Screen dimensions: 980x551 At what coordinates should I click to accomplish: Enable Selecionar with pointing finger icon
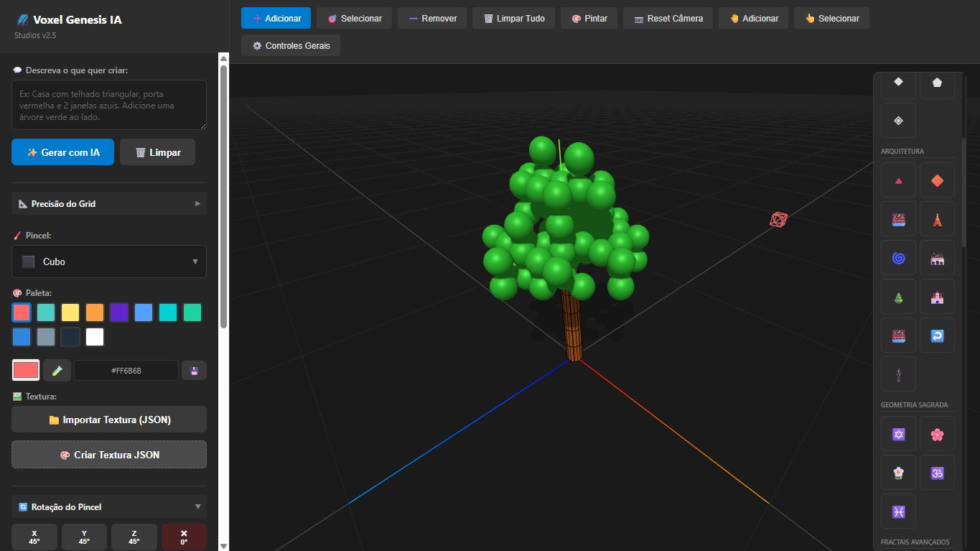tap(831, 18)
